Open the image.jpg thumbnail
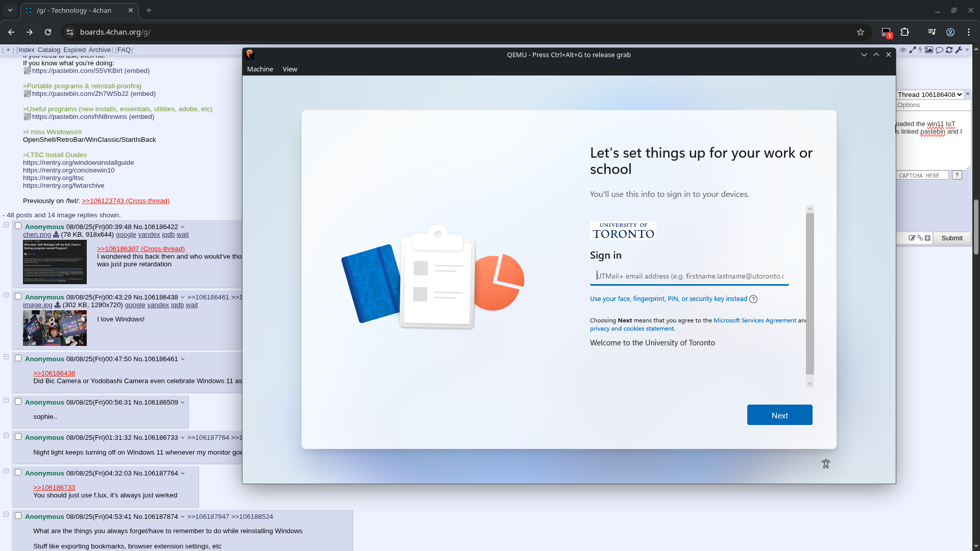This screenshot has height=551, width=980. [55, 329]
